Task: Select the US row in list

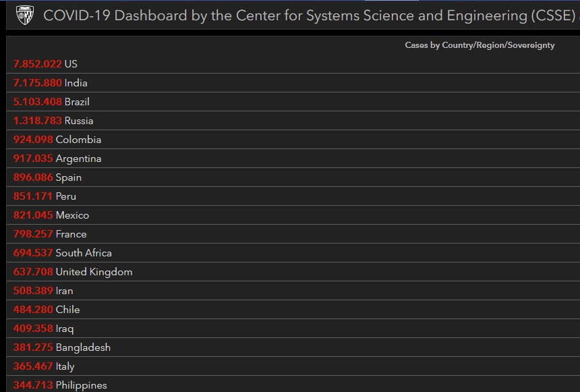Action: point(45,64)
